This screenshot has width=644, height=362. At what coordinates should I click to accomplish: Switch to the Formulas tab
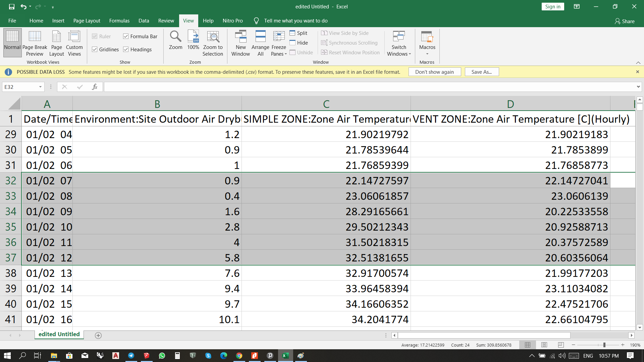pos(119,21)
